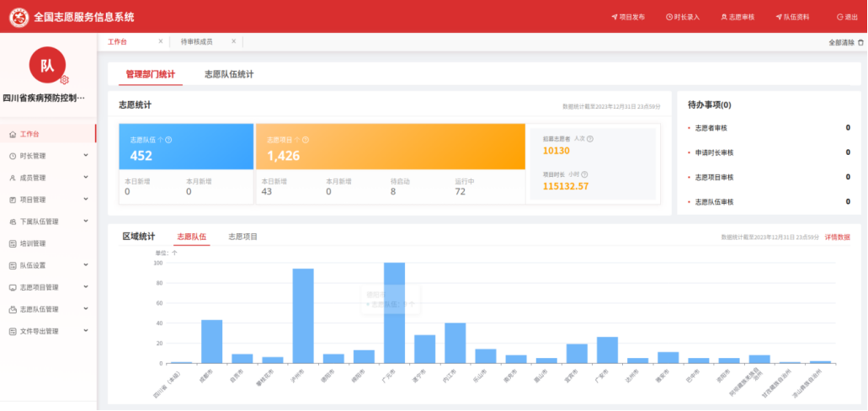Viewport: 868px width, 411px height.
Task: Expand the 时长管理 chevron
Action: click(86, 156)
